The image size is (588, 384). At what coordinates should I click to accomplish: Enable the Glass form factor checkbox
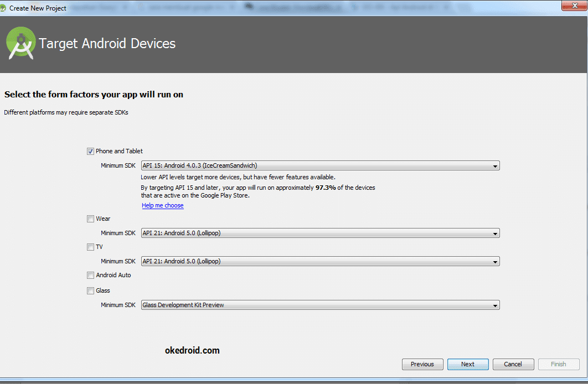(x=90, y=291)
